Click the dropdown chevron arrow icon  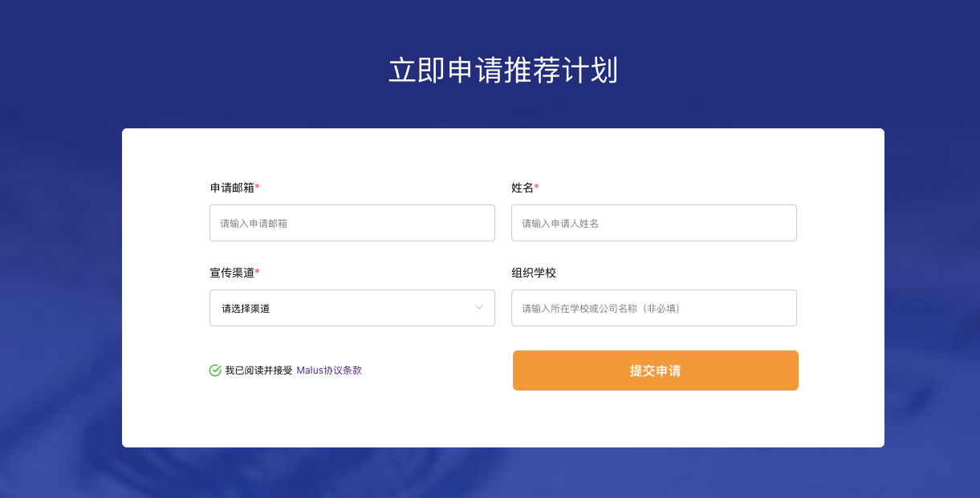point(478,308)
